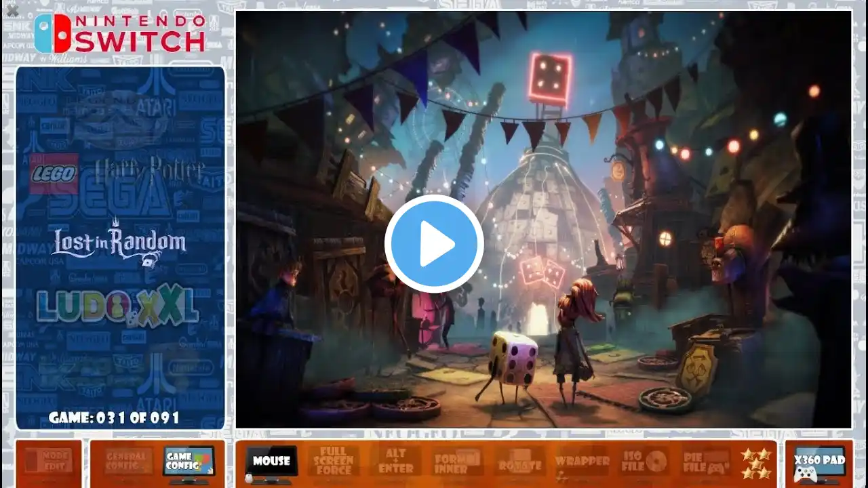The image size is (868, 488).
Task: Select the X360 Pad controller icon
Action: [819, 464]
